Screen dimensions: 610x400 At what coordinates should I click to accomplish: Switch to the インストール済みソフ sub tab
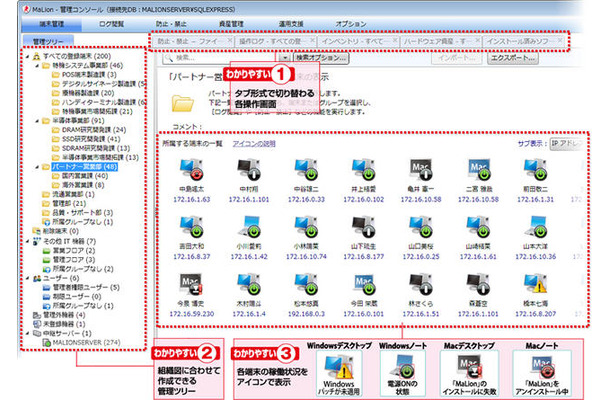[524, 41]
